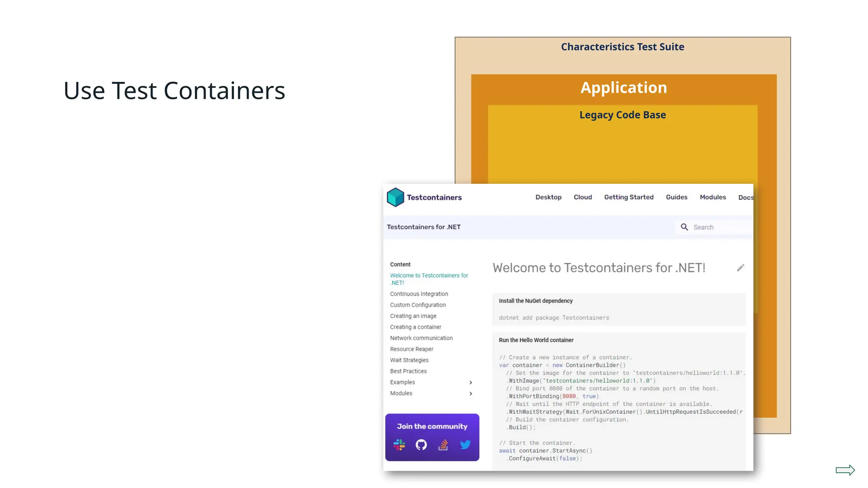
Task: Click the 'dotnet add package Testcontainers' code
Action: 554,318
